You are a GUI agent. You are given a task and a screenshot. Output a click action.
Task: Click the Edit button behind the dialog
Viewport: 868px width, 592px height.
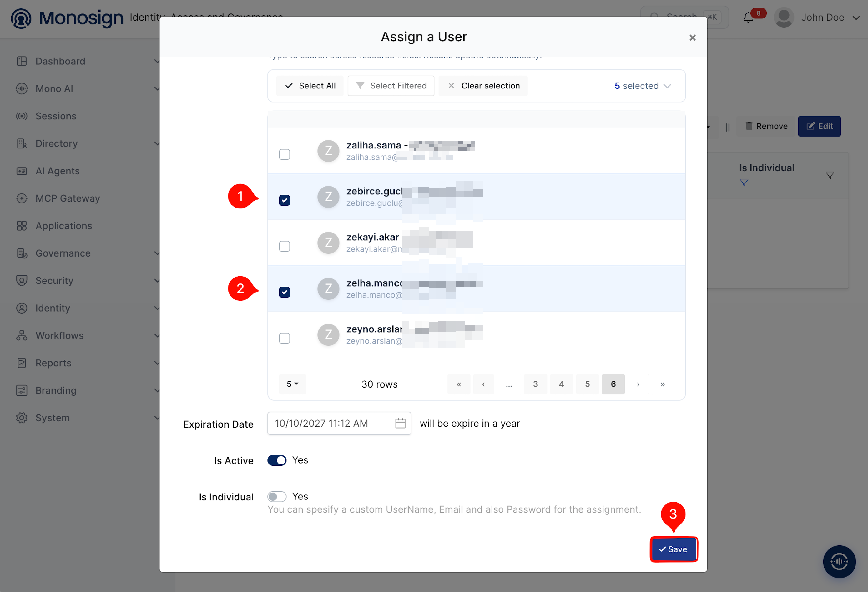819,126
